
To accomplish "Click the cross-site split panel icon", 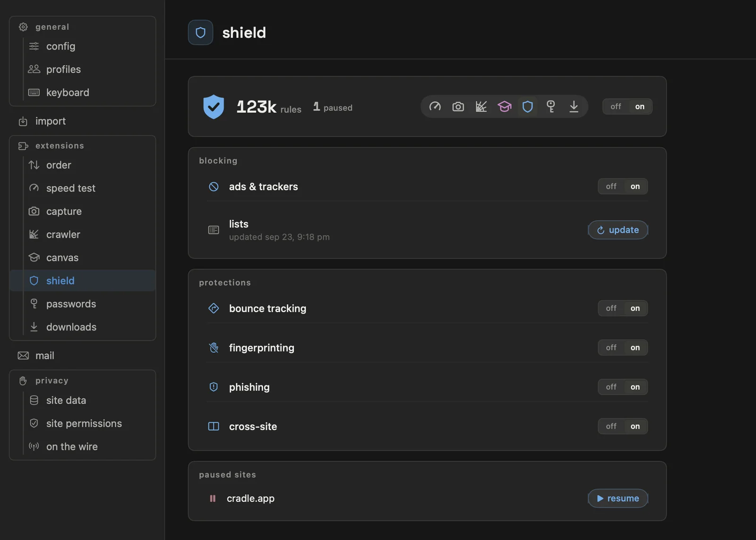I will click(214, 426).
